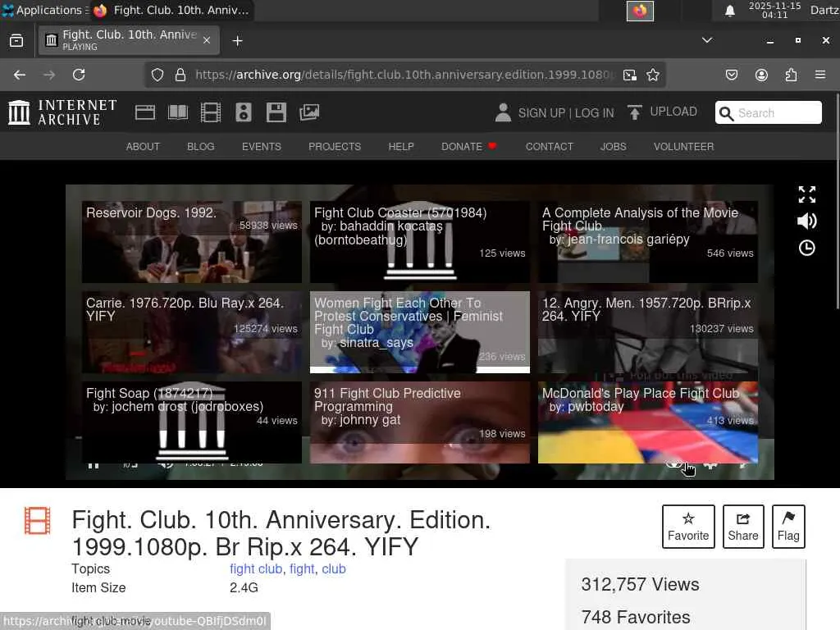
Task: Share this item
Action: click(743, 527)
